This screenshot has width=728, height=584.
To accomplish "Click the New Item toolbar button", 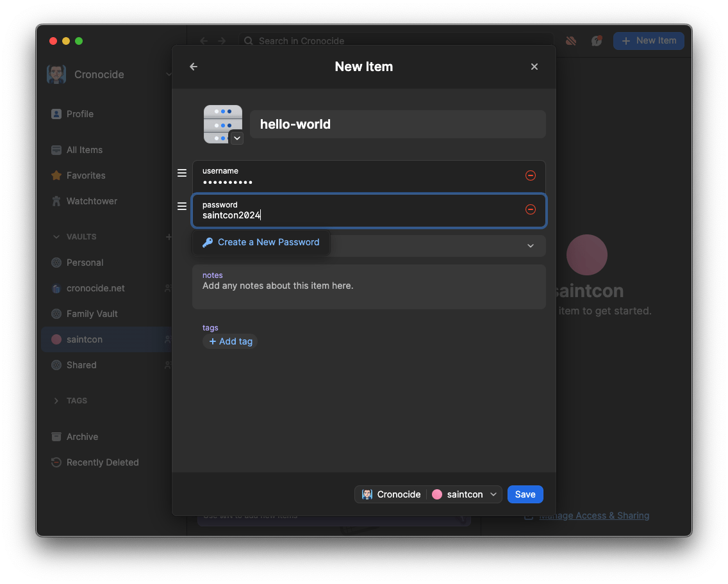I will [x=649, y=41].
